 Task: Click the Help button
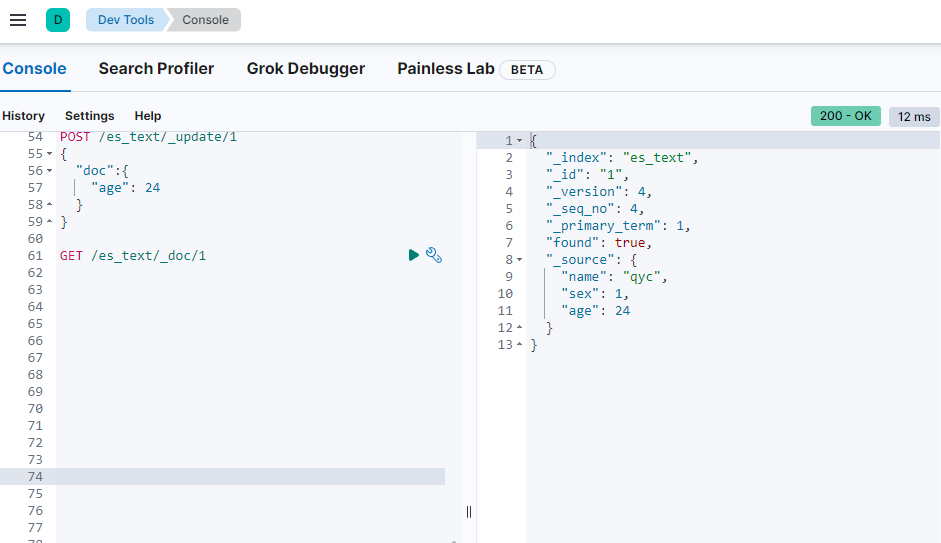coord(147,116)
